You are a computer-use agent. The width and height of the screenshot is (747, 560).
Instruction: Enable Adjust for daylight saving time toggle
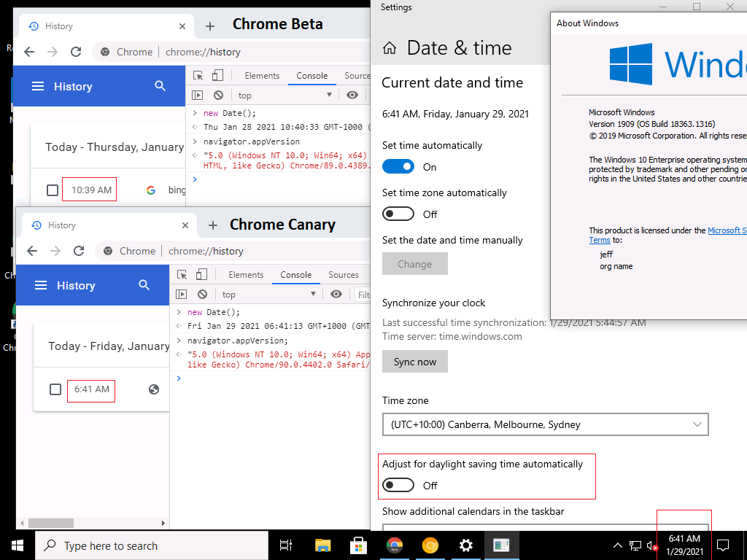[x=398, y=486]
